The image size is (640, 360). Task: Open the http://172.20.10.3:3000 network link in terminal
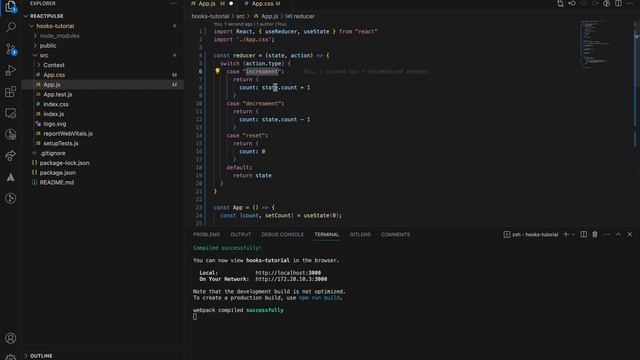pyautogui.click(x=291, y=279)
